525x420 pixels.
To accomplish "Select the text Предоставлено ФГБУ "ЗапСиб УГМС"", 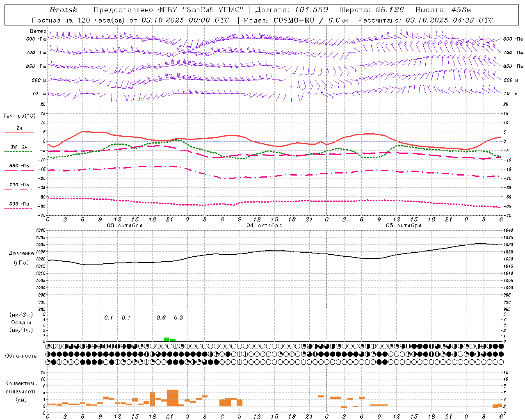I will (169, 10).
